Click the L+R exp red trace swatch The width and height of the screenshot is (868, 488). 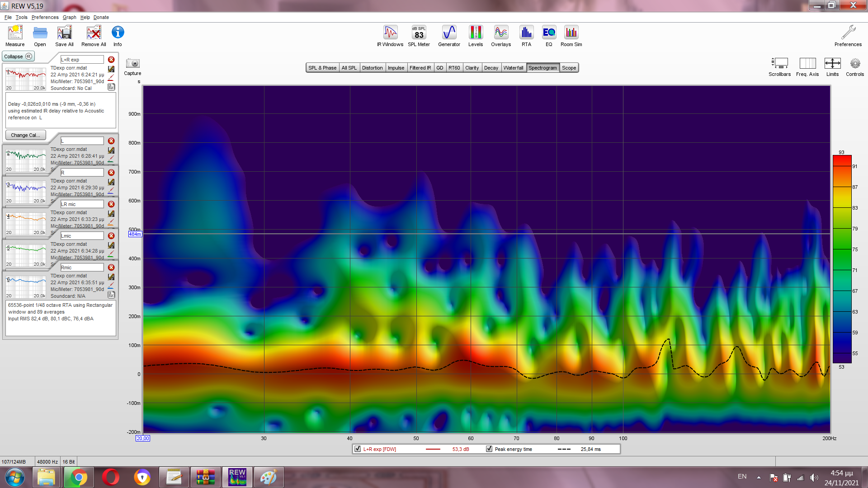433,449
